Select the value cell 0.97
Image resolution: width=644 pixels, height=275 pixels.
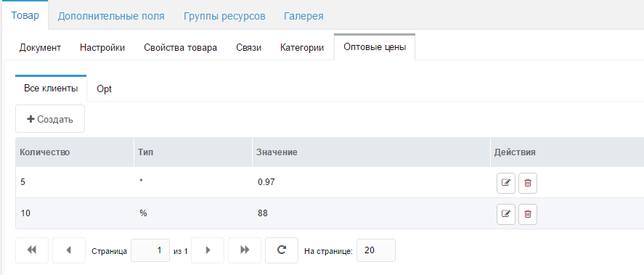click(x=371, y=182)
